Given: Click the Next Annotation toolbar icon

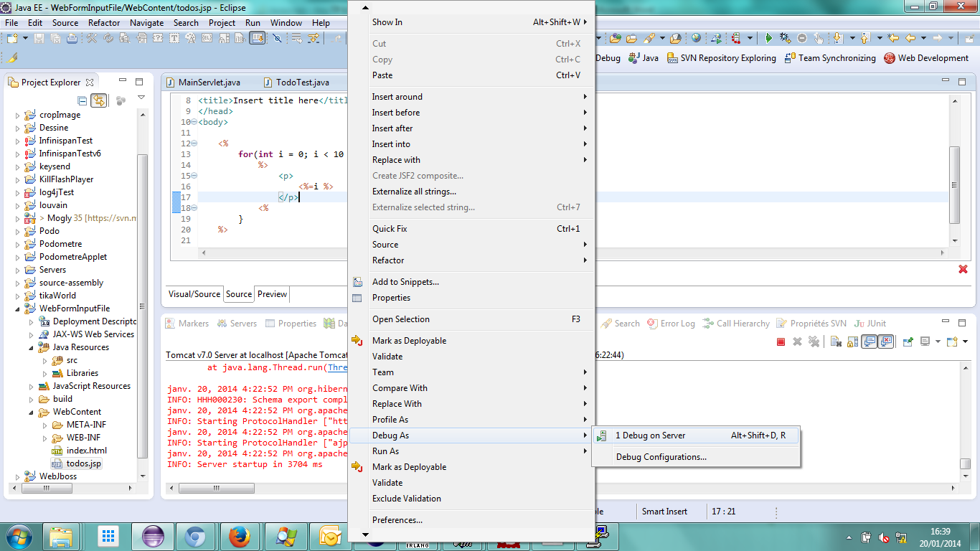Looking at the screenshot, I should point(838,38).
